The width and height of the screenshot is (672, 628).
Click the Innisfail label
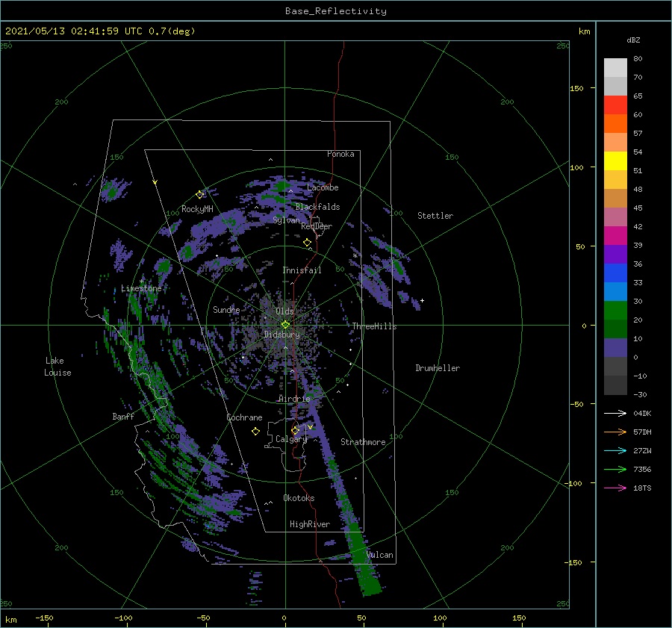pyautogui.click(x=302, y=270)
